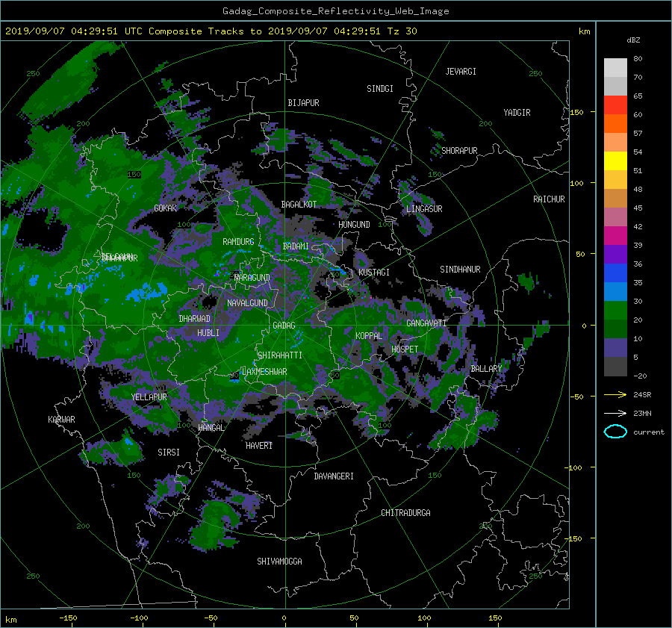Select the -150 tick on bottom axis
Image resolution: width=672 pixels, height=628 pixels.
point(68,618)
